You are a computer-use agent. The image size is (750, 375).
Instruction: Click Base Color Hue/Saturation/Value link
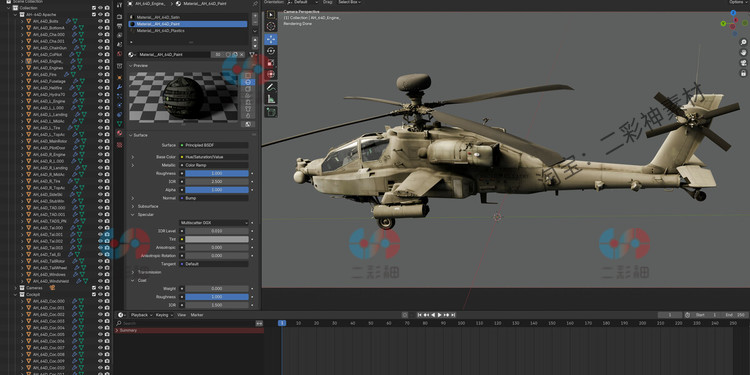click(214, 157)
